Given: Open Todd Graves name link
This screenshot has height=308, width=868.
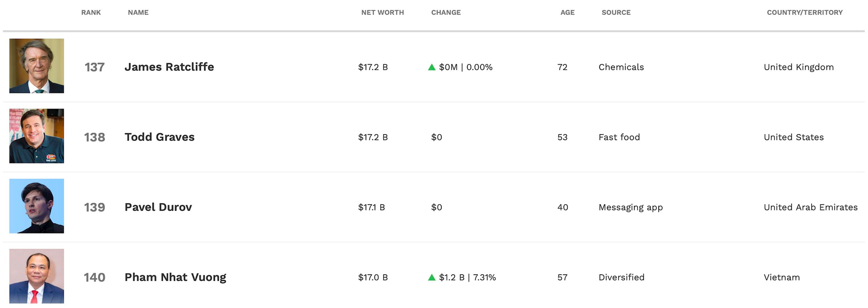Looking at the screenshot, I should pyautogui.click(x=160, y=137).
